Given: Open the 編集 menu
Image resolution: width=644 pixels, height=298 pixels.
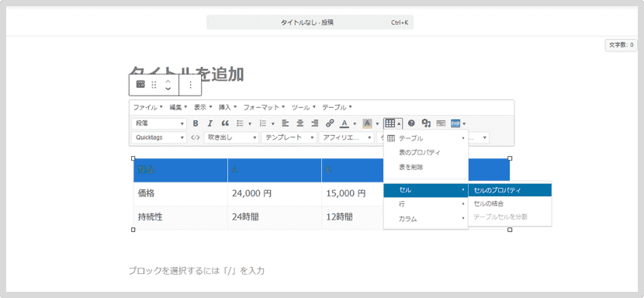Looking at the screenshot, I should (x=178, y=107).
